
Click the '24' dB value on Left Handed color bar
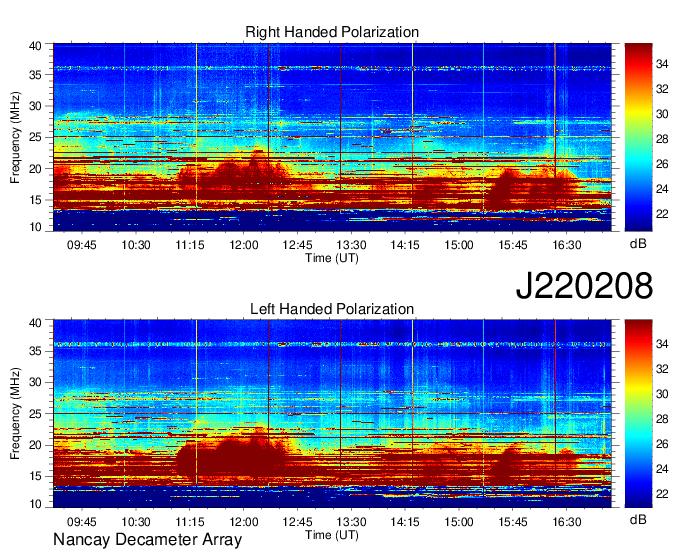662,469
